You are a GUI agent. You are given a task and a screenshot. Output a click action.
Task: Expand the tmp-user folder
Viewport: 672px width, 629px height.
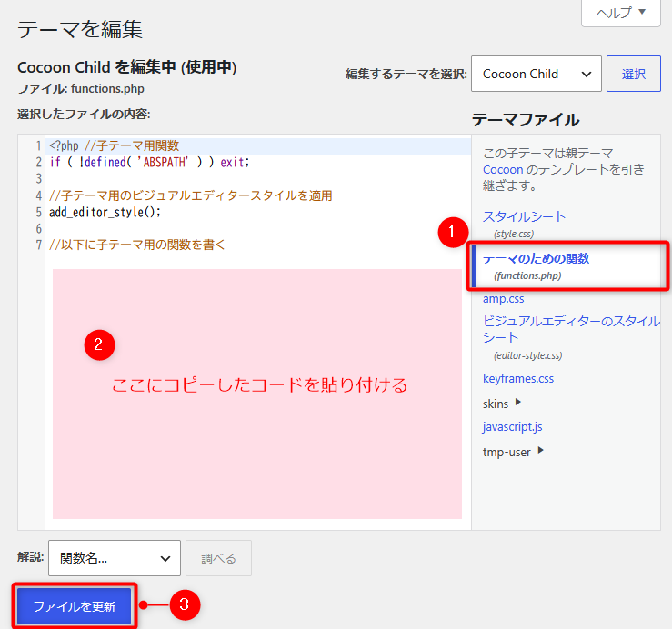point(513,452)
